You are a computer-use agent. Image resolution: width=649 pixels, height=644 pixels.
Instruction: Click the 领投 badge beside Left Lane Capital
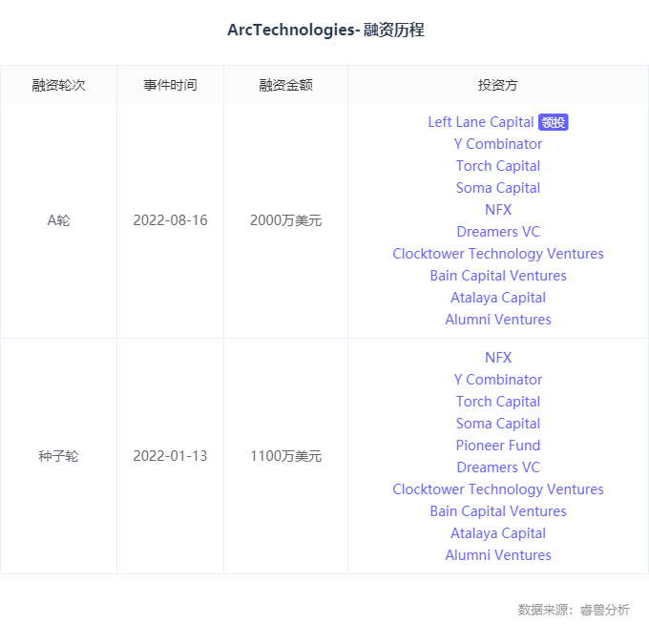[554, 122]
